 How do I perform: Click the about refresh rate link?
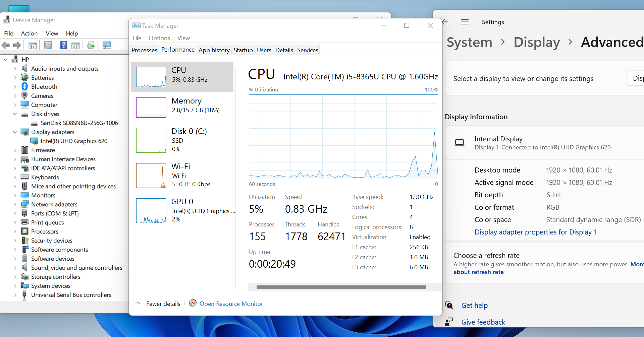pos(479,272)
